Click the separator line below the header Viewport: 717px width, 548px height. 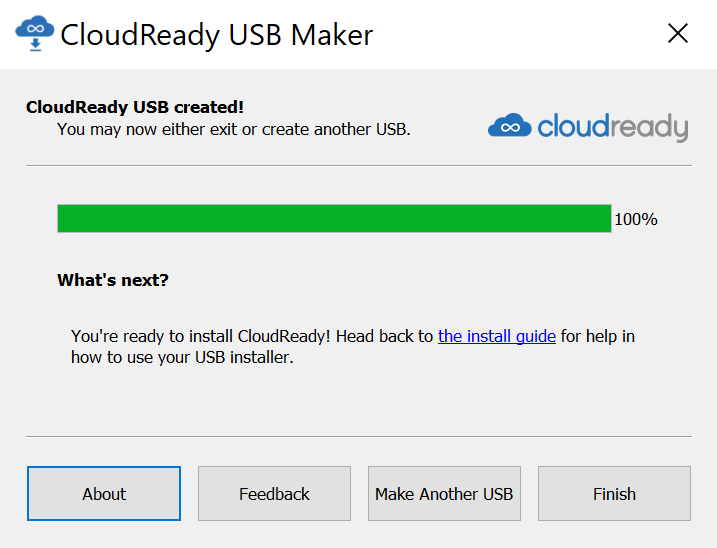(359, 166)
